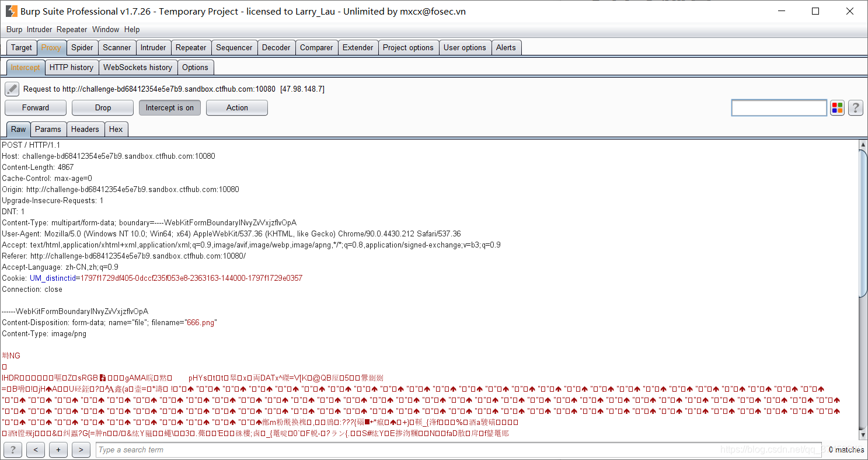Open the Burp menu
The height and width of the screenshot is (460, 868).
[x=14, y=29]
